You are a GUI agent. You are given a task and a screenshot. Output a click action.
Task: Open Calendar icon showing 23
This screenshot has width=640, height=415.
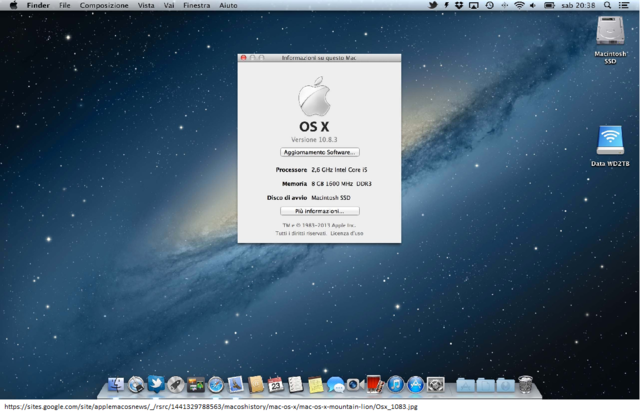click(x=276, y=384)
